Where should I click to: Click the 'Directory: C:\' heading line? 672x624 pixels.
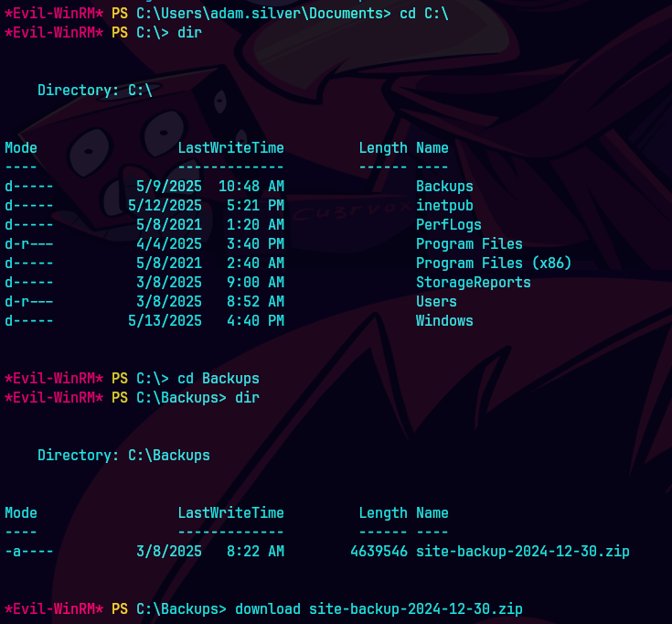pyautogui.click(x=95, y=91)
